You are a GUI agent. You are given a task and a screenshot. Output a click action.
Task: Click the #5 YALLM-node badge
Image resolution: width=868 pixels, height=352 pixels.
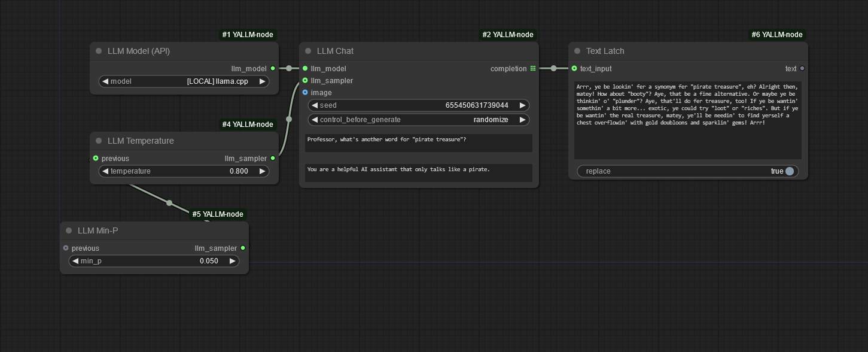(x=218, y=214)
